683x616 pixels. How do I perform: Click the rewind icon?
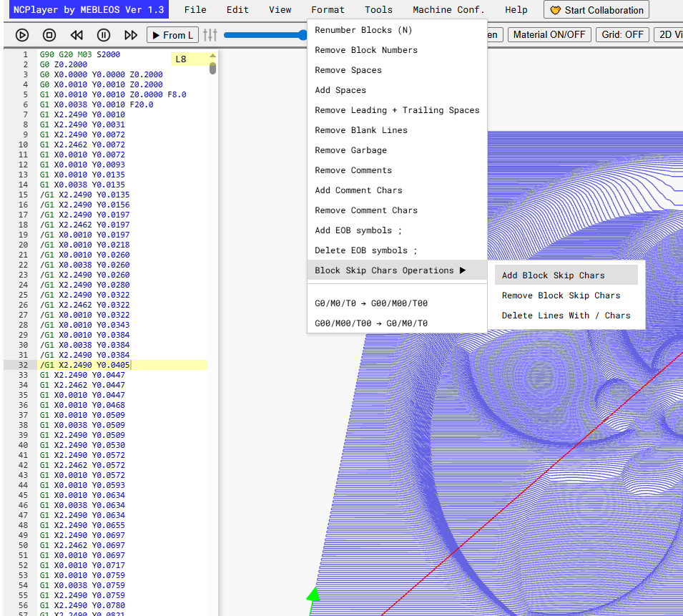click(x=77, y=35)
